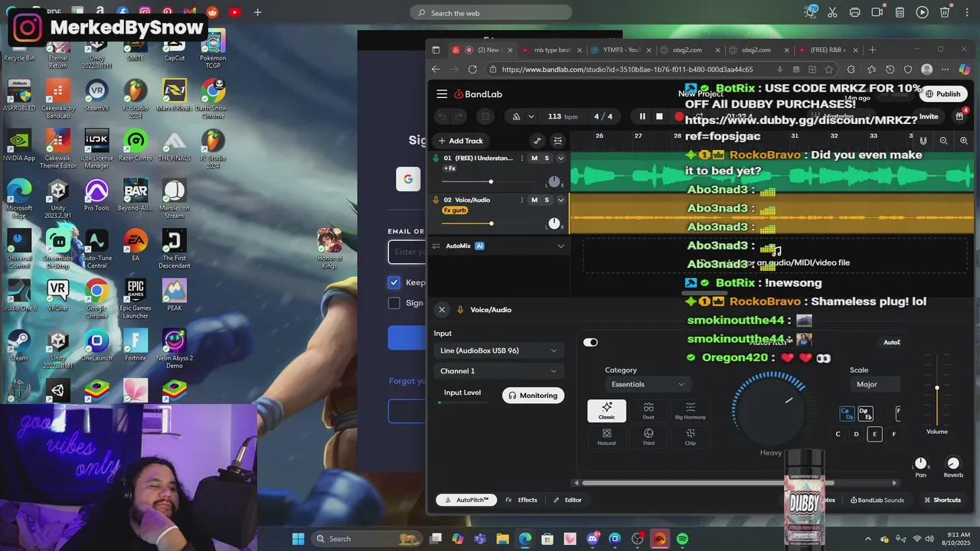Expand track 01 options chevron
Viewport: 980px width, 551px height.
[x=560, y=158]
